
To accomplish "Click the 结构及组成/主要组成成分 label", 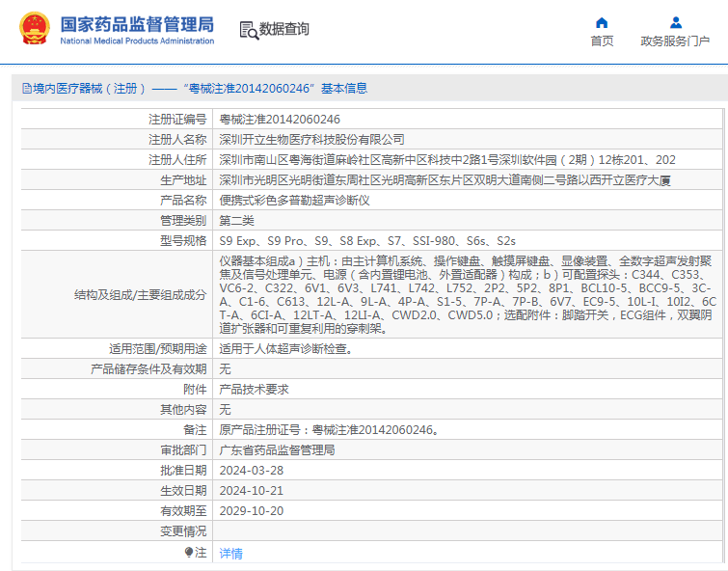I will point(140,294).
